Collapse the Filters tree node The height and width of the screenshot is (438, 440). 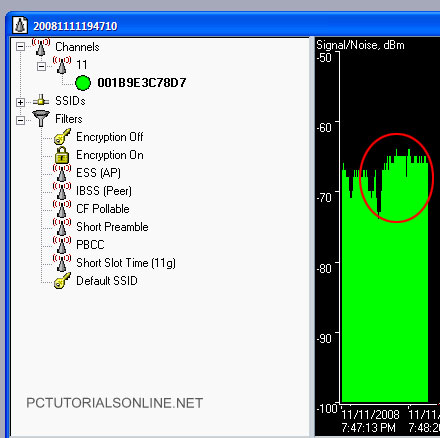point(20,120)
